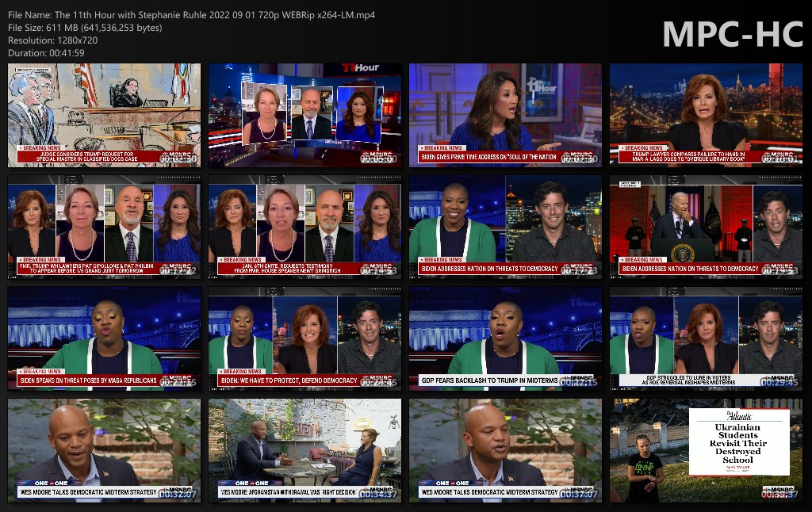
Task: Open patio interview thumbnail about Afghanistan withdrawal
Action: click(x=304, y=451)
